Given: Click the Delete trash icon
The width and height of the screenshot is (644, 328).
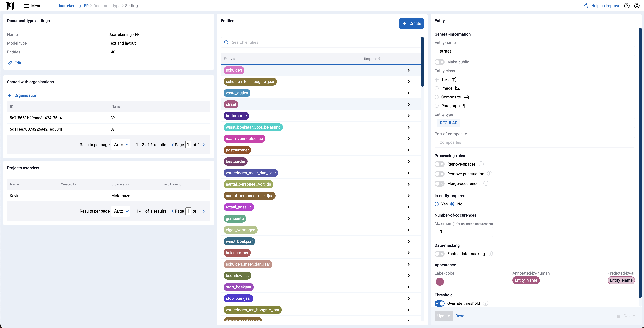Looking at the screenshot, I should (619, 316).
